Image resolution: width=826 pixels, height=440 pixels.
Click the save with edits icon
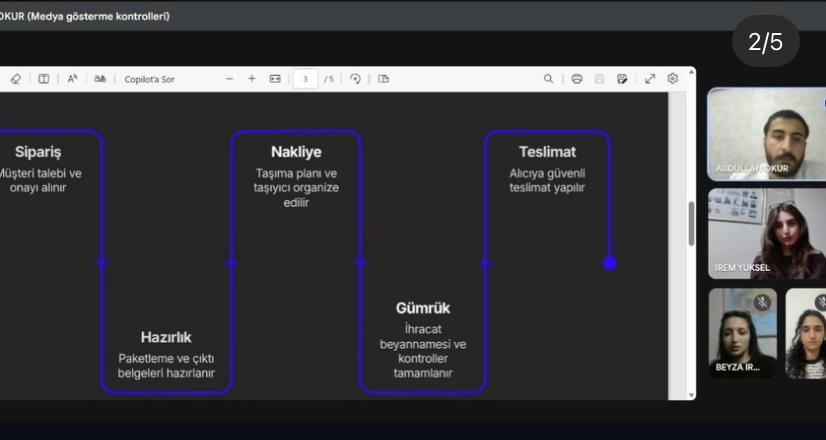click(622, 79)
